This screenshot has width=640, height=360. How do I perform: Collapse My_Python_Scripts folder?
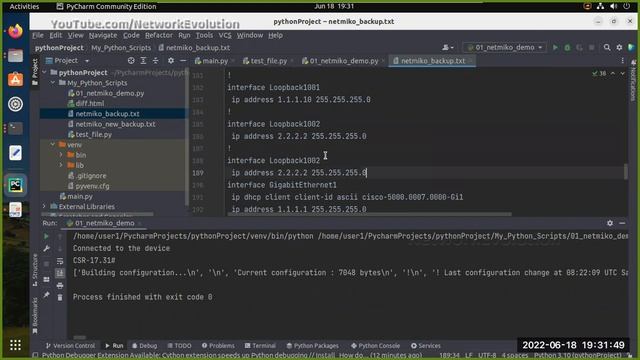click(53, 83)
